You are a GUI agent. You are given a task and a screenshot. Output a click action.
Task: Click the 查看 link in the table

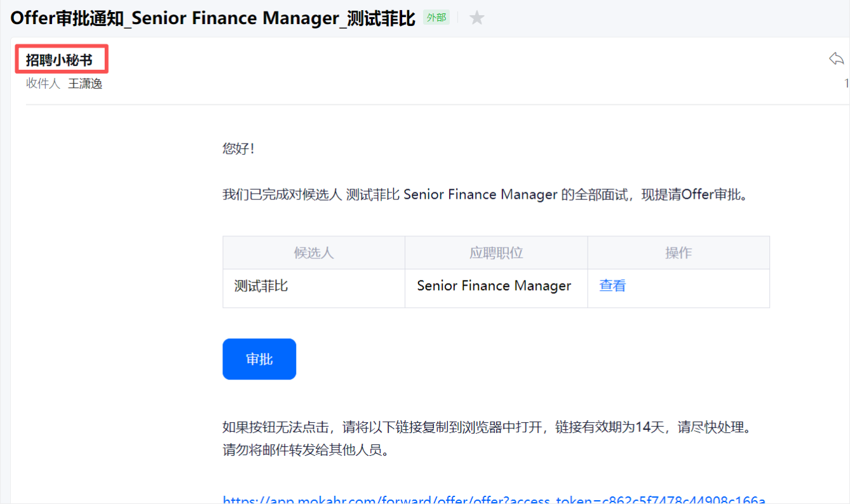tap(612, 286)
